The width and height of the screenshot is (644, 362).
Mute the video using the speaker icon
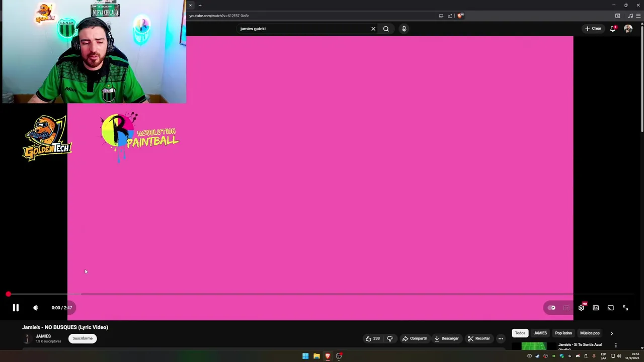click(36, 308)
